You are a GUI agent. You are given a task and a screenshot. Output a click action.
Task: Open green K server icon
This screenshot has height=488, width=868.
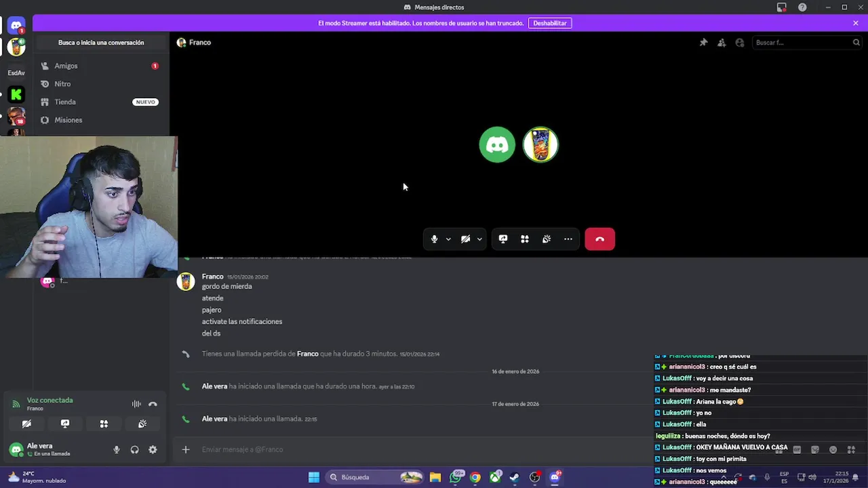coord(16,95)
